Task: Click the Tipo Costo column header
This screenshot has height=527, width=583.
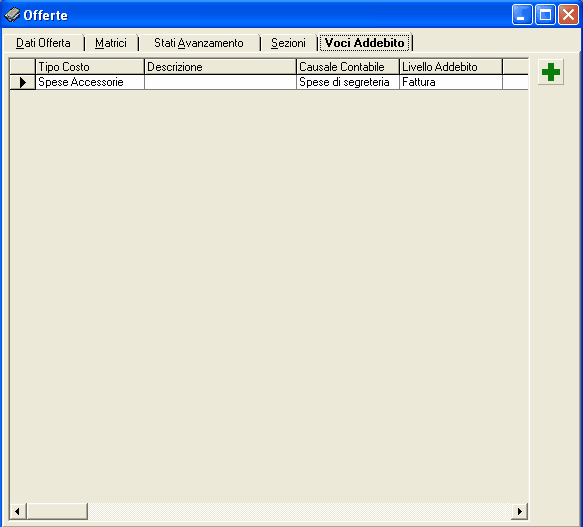Action: pos(90,67)
